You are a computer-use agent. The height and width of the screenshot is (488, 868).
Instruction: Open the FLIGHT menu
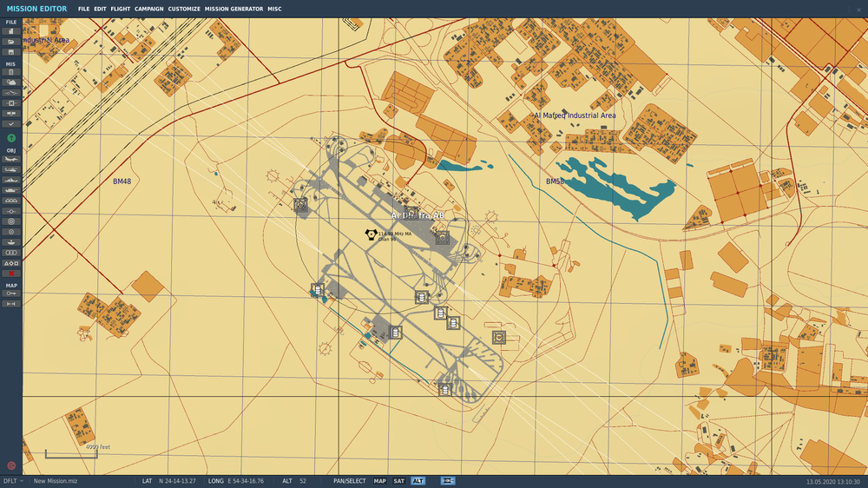coord(120,9)
